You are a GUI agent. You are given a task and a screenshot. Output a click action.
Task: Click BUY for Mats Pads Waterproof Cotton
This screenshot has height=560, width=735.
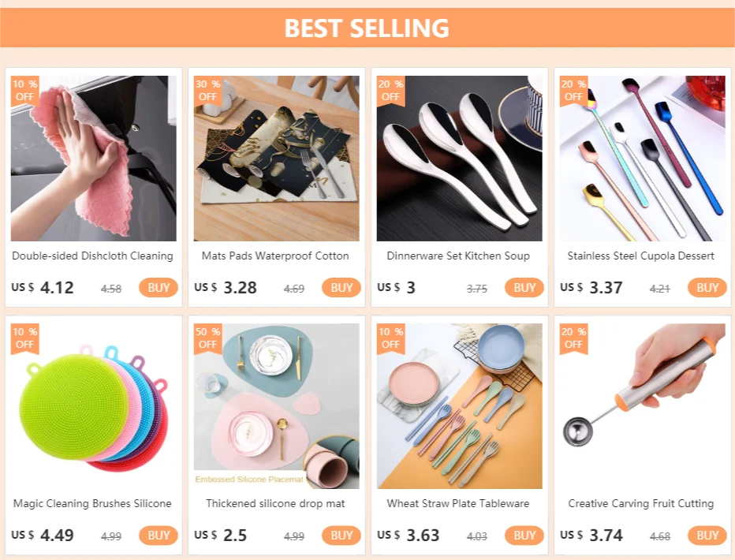[341, 288]
